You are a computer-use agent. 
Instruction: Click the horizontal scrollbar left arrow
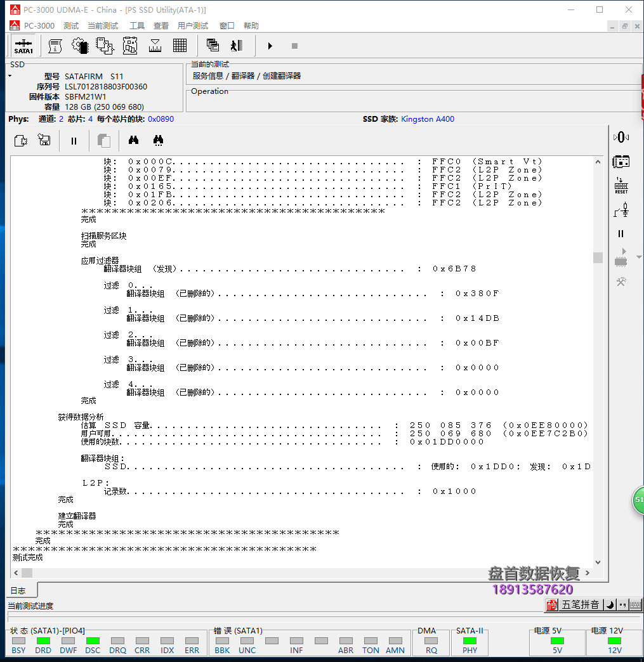[x=16, y=573]
